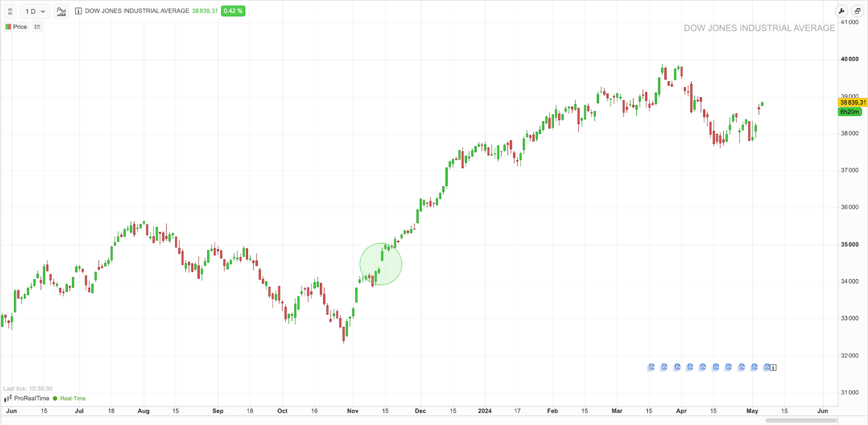The width and height of the screenshot is (868, 425).
Task: Click the small info icon beside the news icons
Action: pyautogui.click(x=773, y=368)
